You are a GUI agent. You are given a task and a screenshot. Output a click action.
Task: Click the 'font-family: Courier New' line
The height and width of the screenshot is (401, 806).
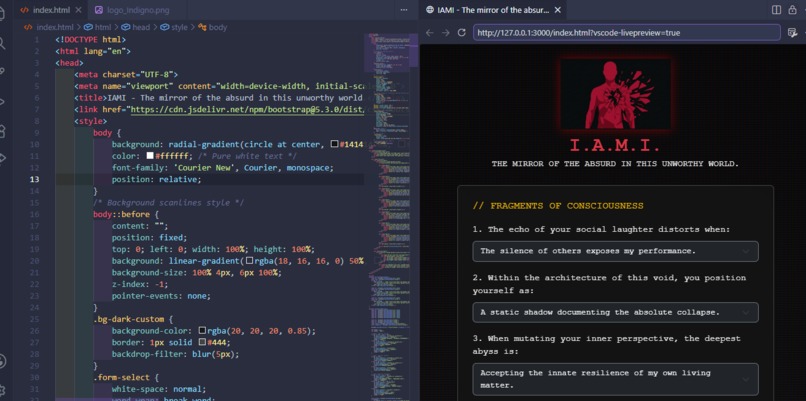coord(223,168)
